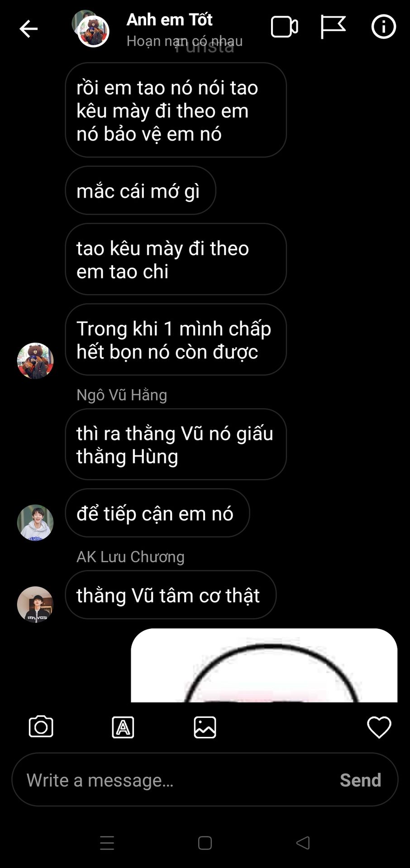Tap the bear avatar beside the messages
The width and height of the screenshot is (410, 868).
(x=35, y=361)
